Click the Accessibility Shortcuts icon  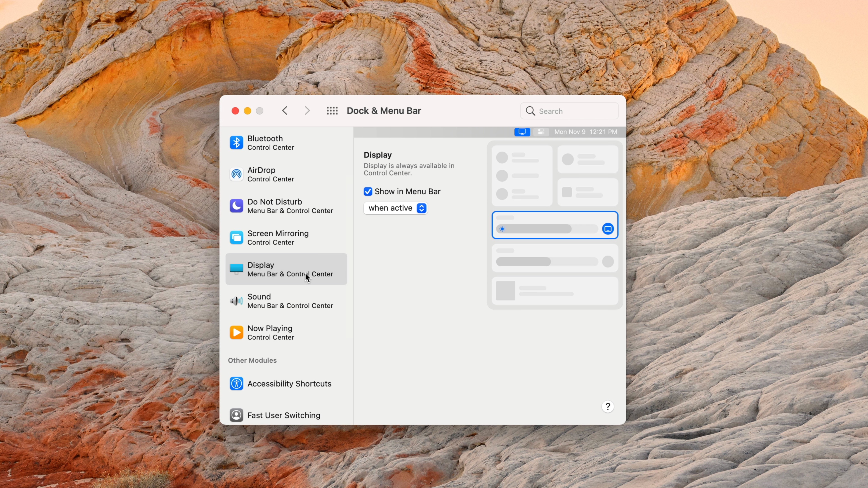click(x=236, y=384)
